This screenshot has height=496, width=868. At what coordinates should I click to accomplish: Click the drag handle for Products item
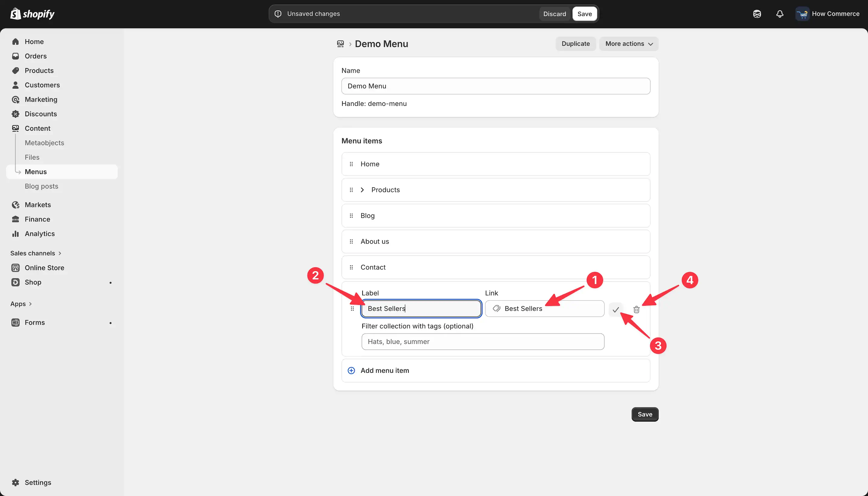click(x=351, y=190)
